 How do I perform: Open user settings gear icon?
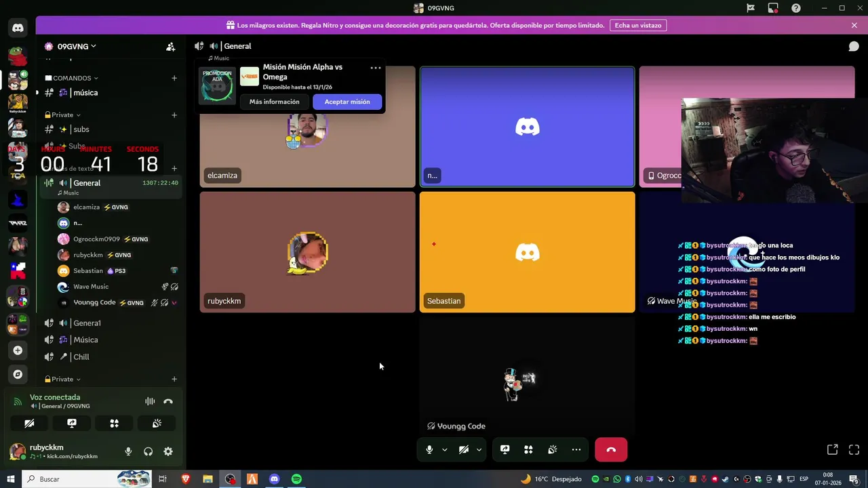(x=168, y=451)
